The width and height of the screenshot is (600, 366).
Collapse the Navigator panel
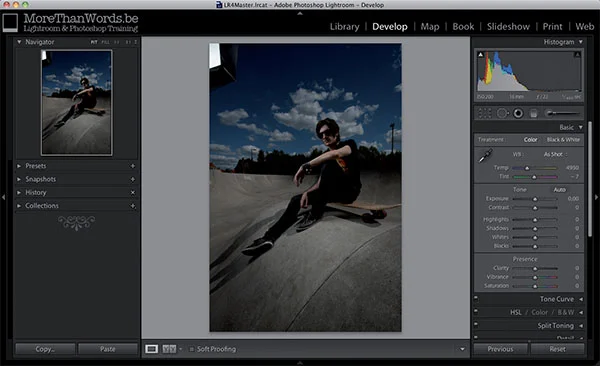[x=19, y=42]
